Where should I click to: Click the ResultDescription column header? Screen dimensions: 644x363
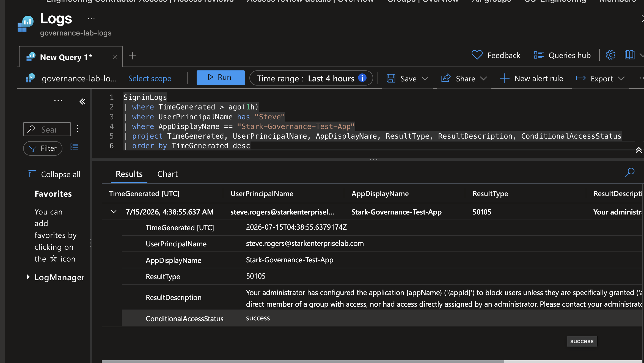(x=618, y=194)
